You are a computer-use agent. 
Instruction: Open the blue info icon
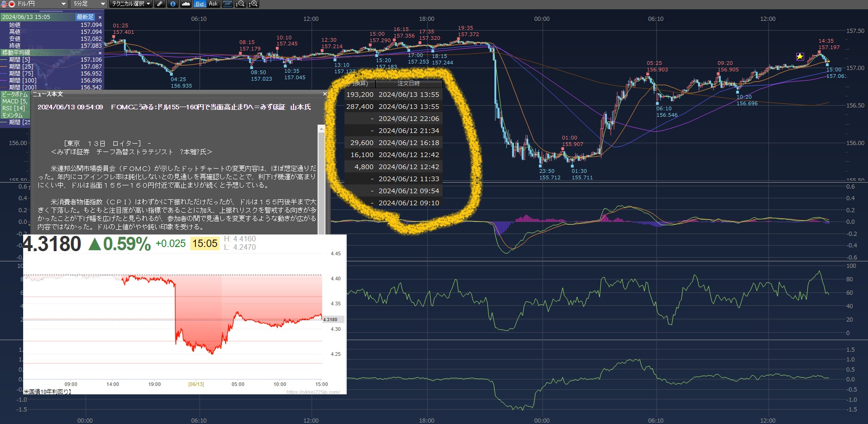pyautogui.click(x=173, y=4)
